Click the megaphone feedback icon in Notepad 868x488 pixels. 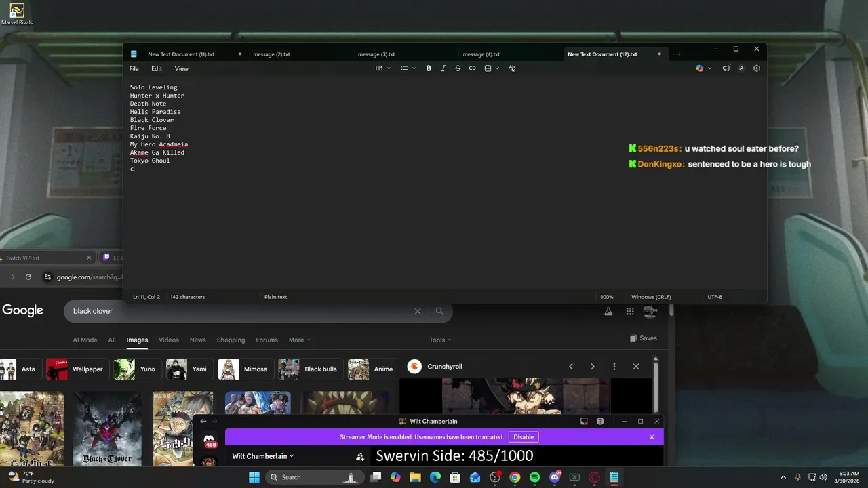point(726,68)
